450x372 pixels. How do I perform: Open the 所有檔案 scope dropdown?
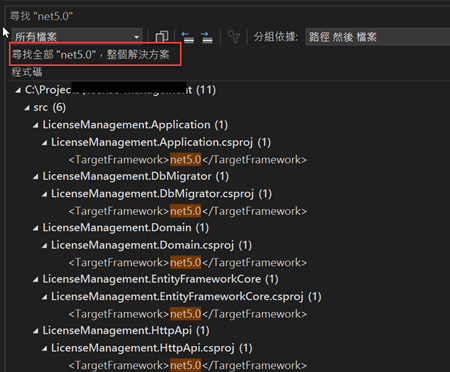click(77, 36)
